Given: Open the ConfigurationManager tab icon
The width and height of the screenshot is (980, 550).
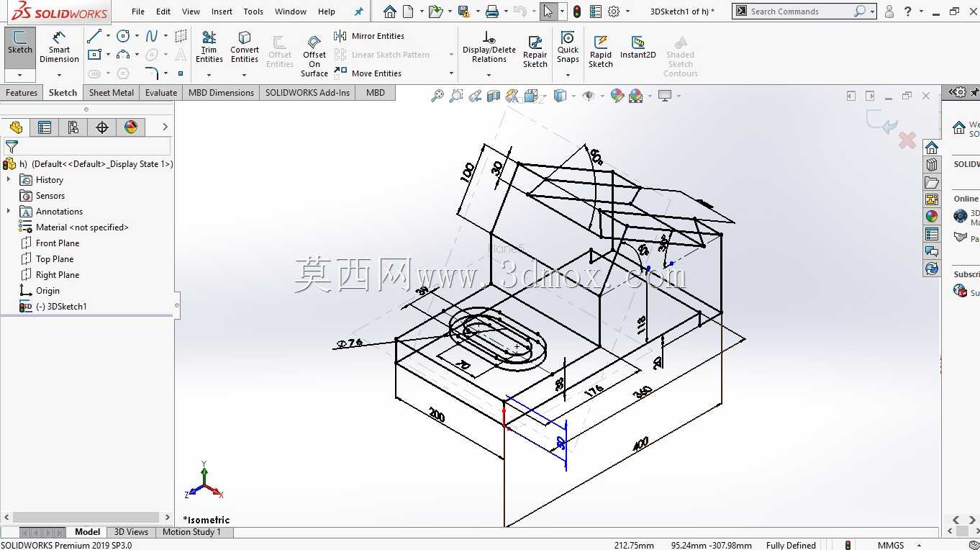Looking at the screenshot, I should pyautogui.click(x=73, y=127).
